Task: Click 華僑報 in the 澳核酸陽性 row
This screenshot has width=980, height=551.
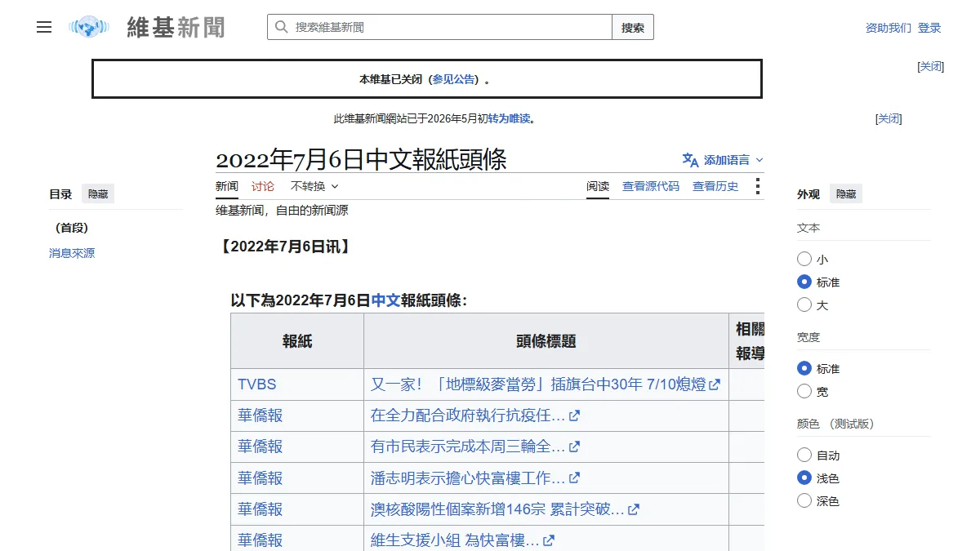Action: [261, 509]
